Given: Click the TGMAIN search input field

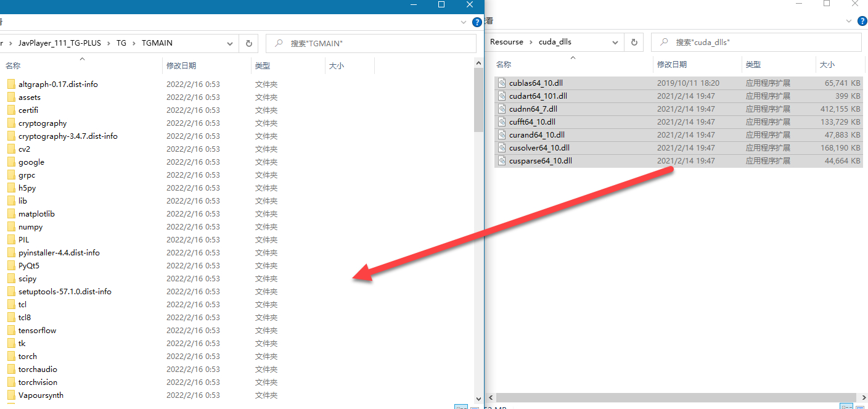Looking at the screenshot, I should pos(371,43).
